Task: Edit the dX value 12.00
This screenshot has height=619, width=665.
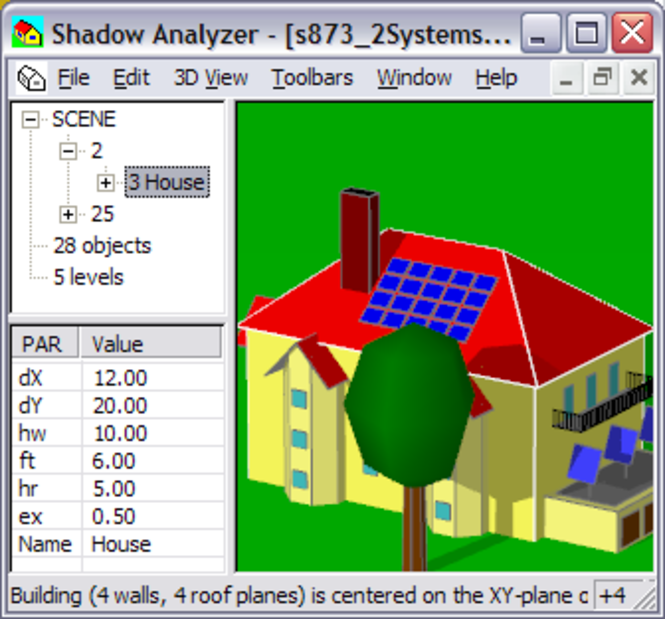Action: (x=152, y=377)
